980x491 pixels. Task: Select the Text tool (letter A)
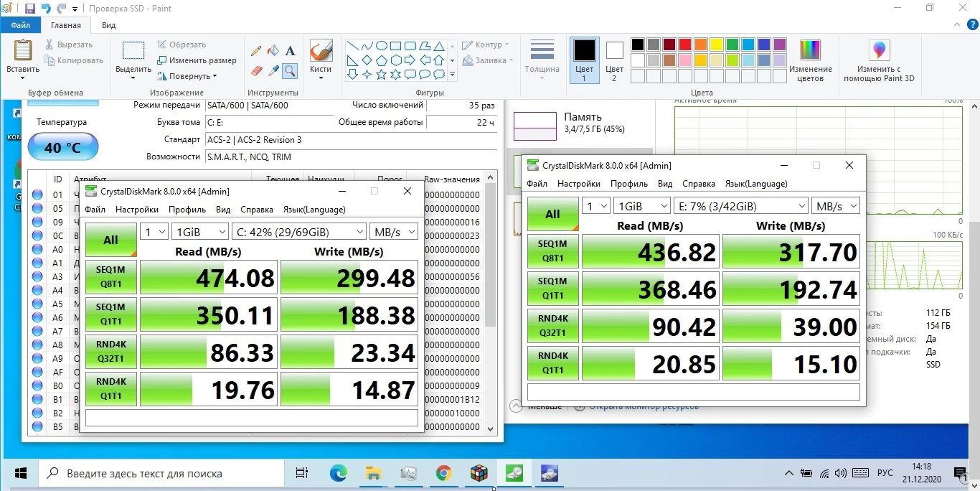click(x=291, y=51)
